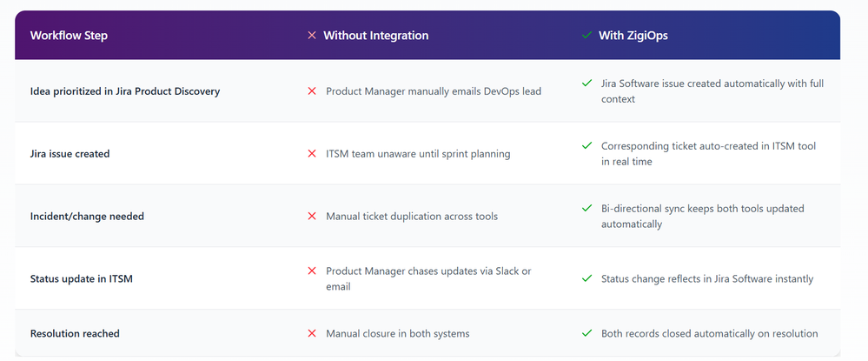This screenshot has height=361, width=868.
Task: Click green check beside Bi-directional sync text
Action: 587,209
